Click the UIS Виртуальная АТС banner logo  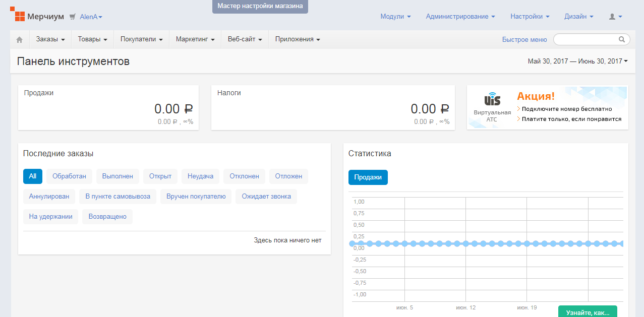492,100
